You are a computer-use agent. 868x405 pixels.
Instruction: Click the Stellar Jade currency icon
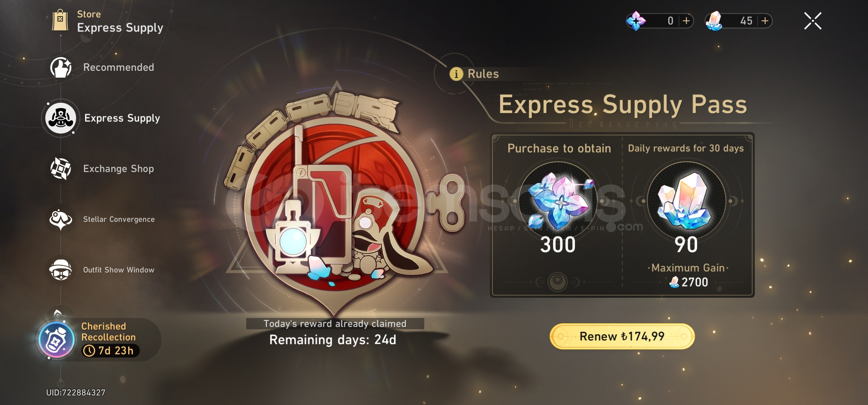coord(714,21)
